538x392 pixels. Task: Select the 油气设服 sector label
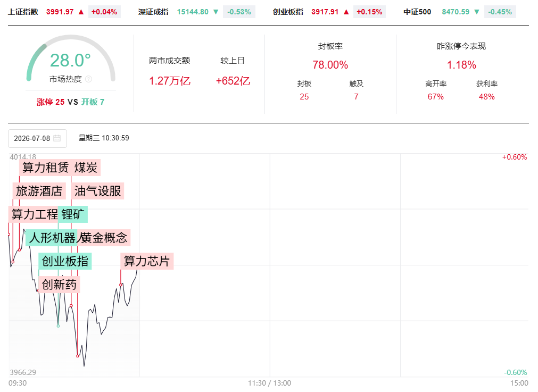[97, 191]
